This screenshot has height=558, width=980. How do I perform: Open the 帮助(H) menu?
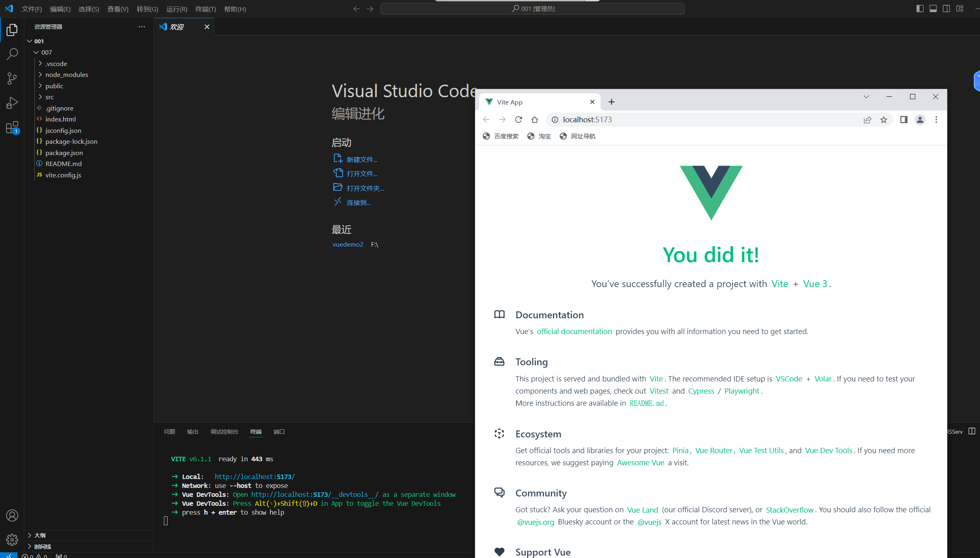tap(235, 9)
